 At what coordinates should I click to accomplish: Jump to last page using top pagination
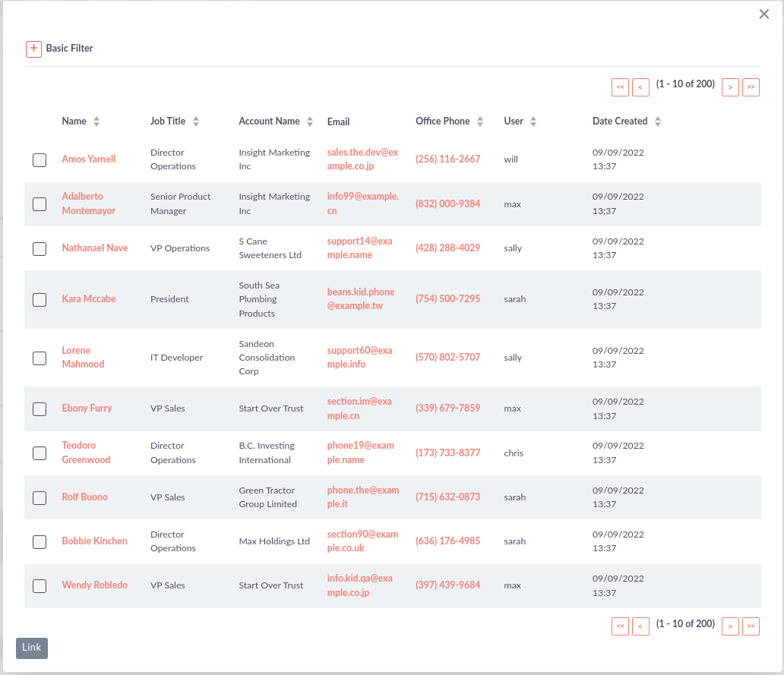point(751,87)
